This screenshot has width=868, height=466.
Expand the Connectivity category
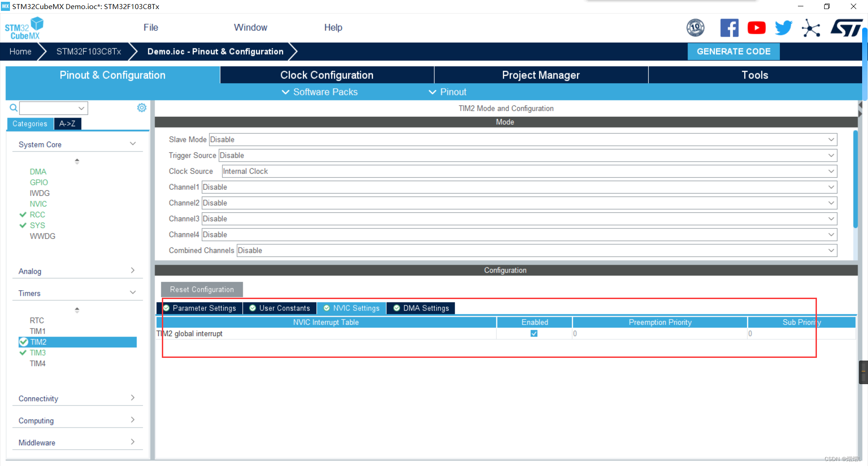click(77, 399)
